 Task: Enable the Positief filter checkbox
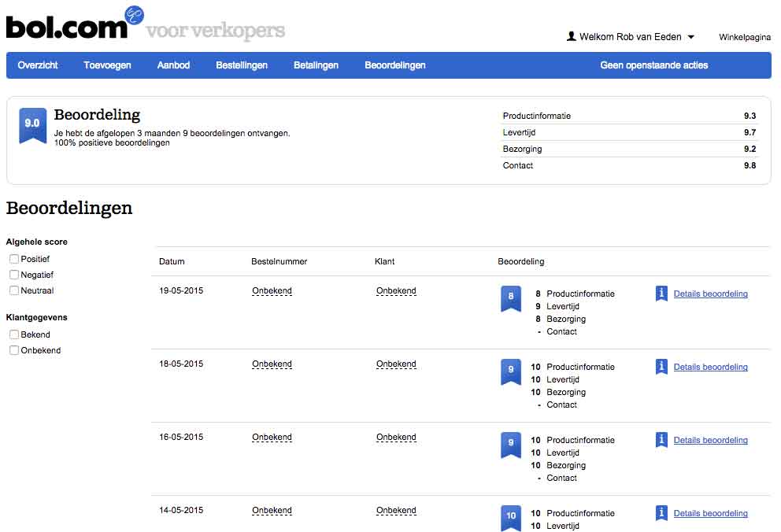(x=14, y=259)
